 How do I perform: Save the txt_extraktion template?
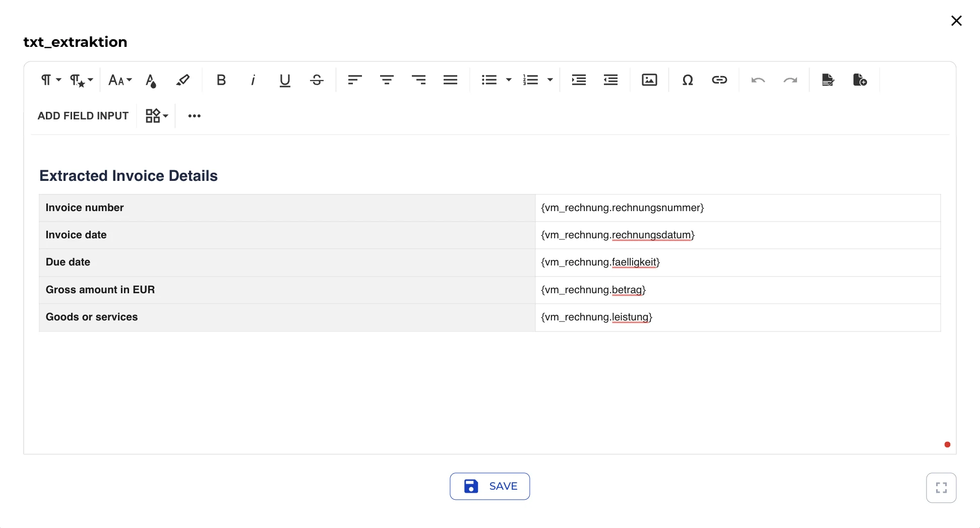coord(490,486)
